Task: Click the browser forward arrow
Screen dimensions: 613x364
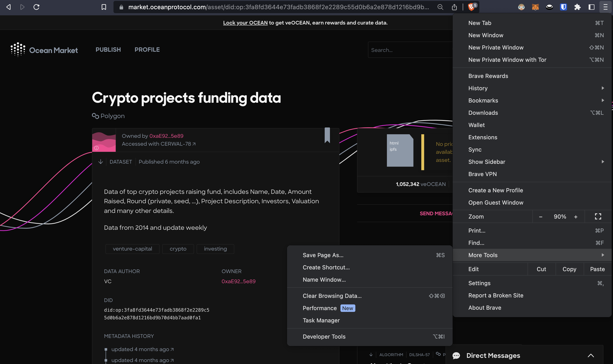Action: 22,7
